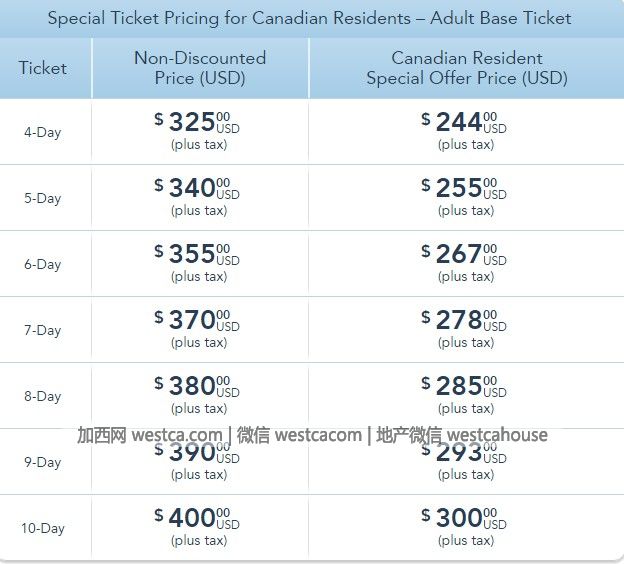The height and width of the screenshot is (564, 624).
Task: Click the $267 special offer price
Action: pos(464,254)
